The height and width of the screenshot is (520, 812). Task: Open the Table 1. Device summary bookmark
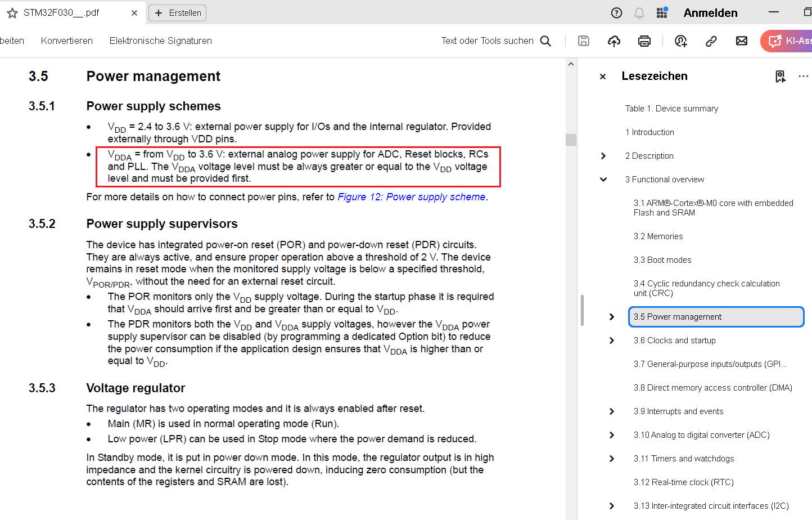[x=671, y=109]
